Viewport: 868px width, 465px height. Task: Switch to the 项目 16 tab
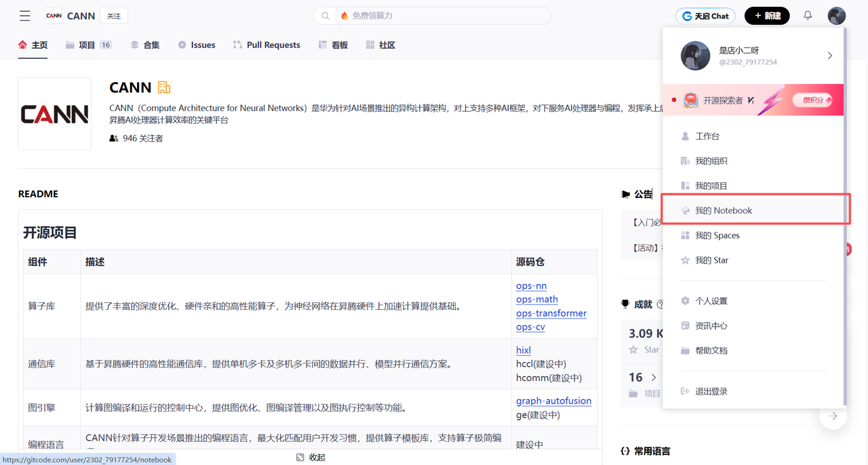pos(88,45)
